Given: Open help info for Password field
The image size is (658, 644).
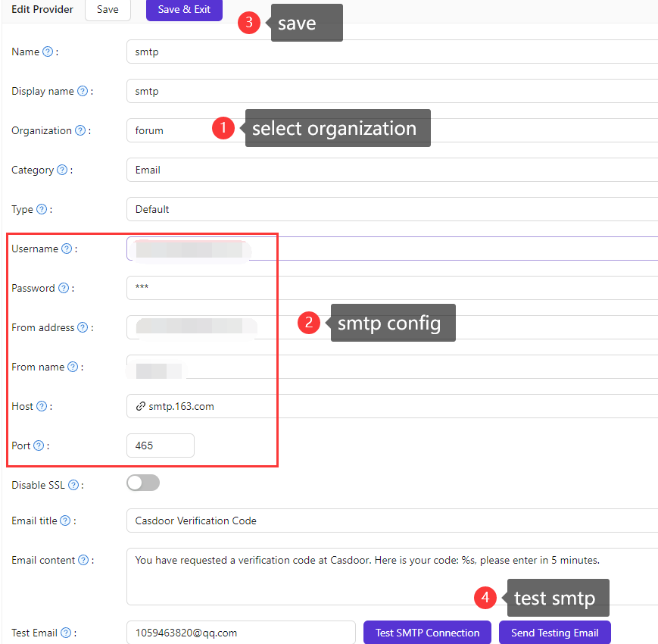Looking at the screenshot, I should click(x=63, y=288).
